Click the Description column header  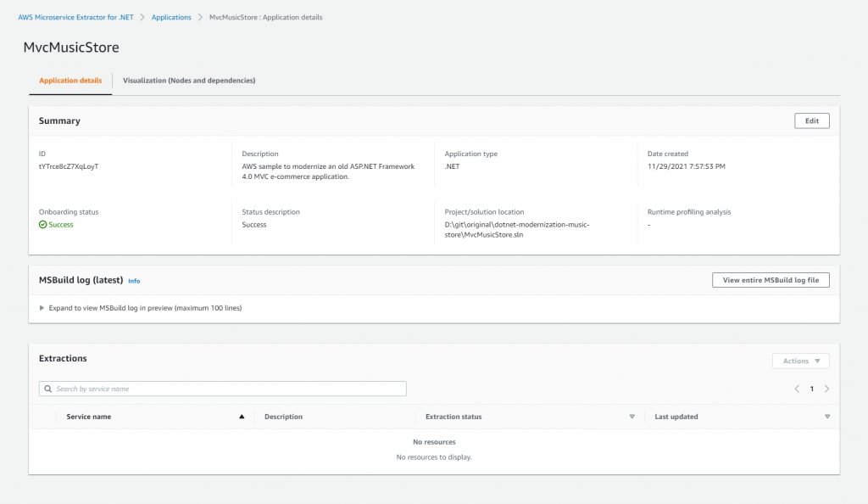(283, 416)
